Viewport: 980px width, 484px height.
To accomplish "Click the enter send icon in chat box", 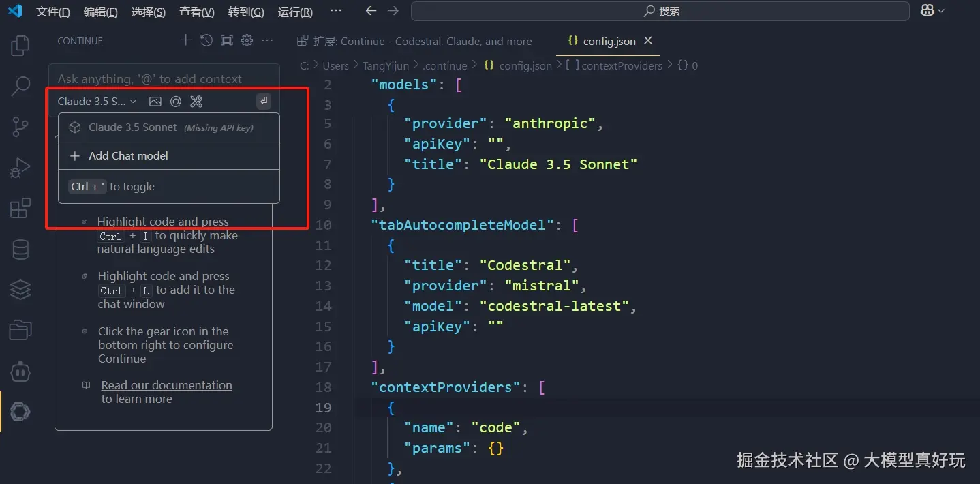I will 264,102.
